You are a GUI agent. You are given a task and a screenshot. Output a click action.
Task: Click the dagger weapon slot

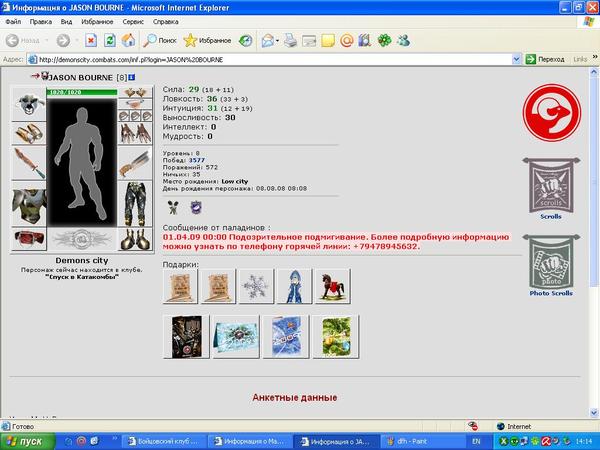(x=29, y=163)
